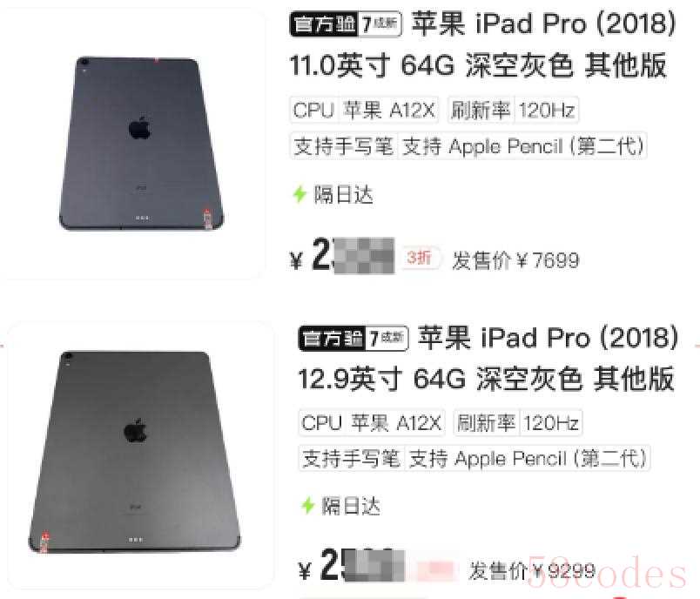
Task: Click the second listing's 官方验 badge
Action: [x=332, y=339]
